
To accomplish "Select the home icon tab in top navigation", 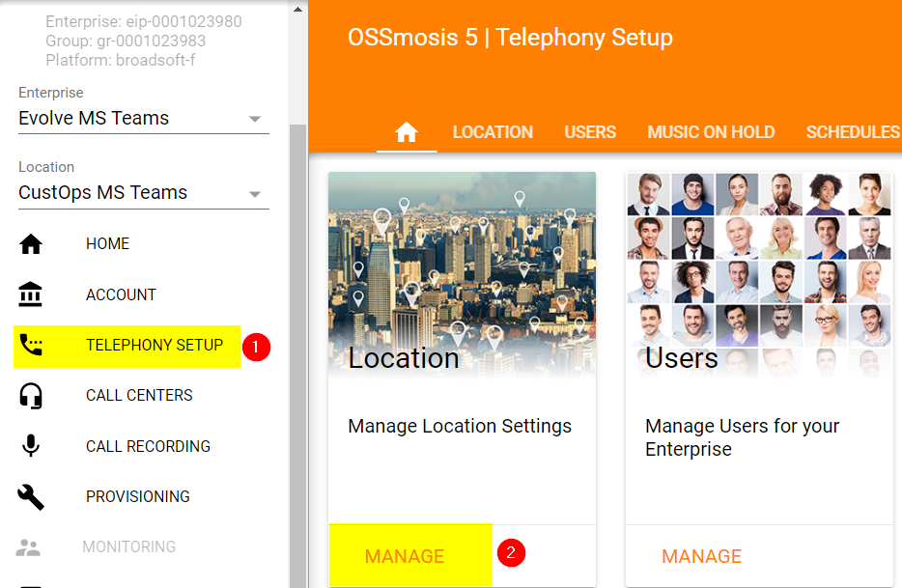I will pos(407,132).
